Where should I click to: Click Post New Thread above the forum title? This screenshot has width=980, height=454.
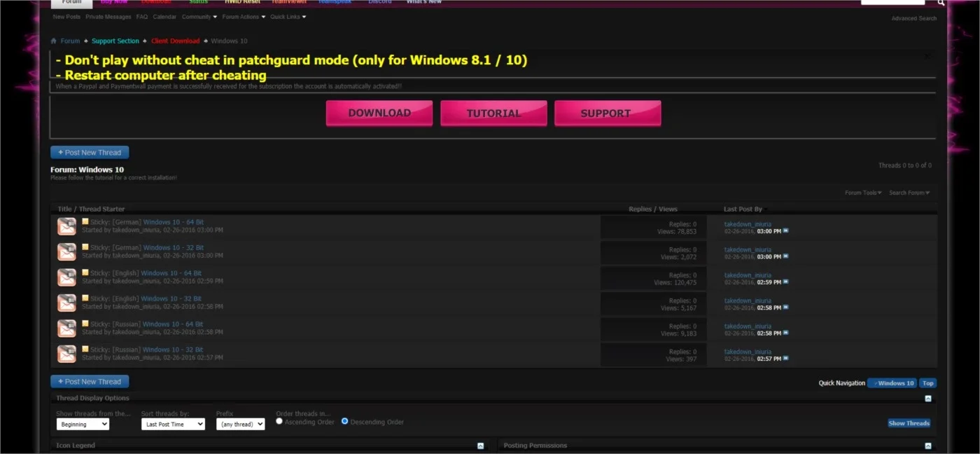pyautogui.click(x=90, y=152)
